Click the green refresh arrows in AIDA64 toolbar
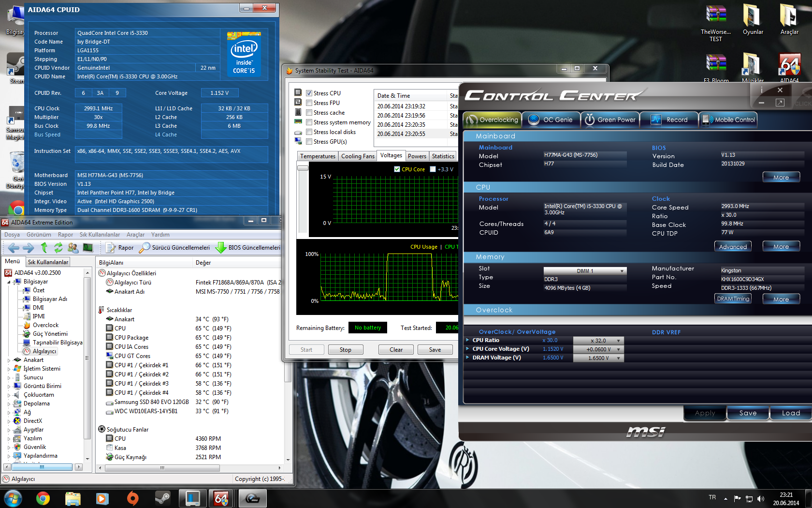The width and height of the screenshot is (812, 508). (58, 248)
